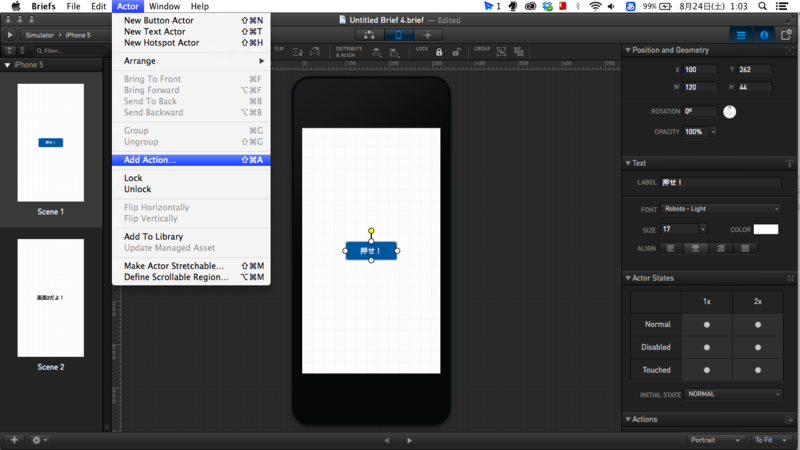Screen dimensions: 800x450
Task: Click the scene Filter search field
Action: (70, 51)
